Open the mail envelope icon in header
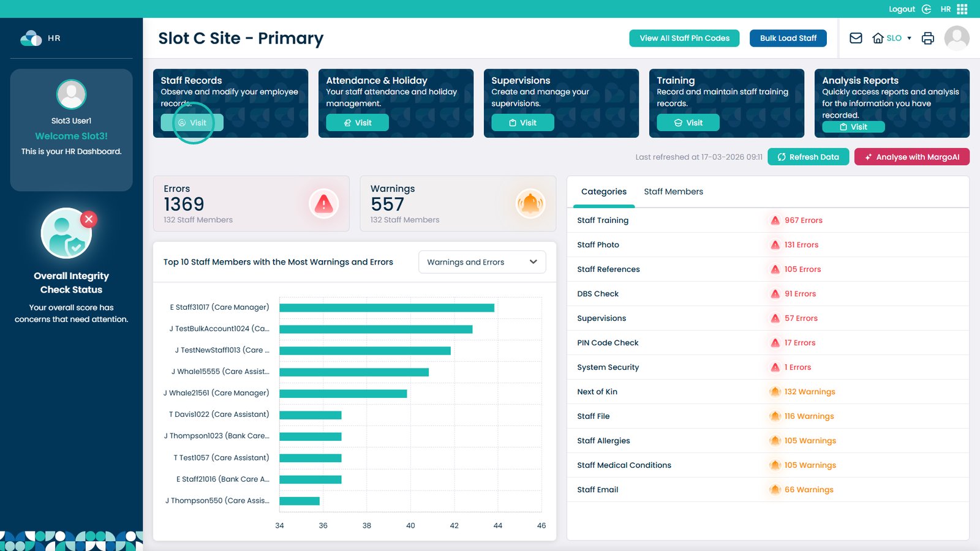The height and width of the screenshot is (551, 980). 856,38
